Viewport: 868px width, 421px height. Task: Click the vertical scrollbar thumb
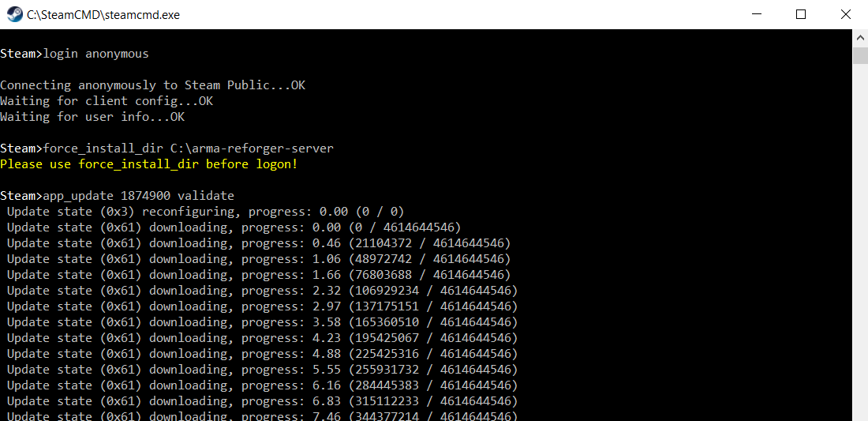tap(860, 56)
